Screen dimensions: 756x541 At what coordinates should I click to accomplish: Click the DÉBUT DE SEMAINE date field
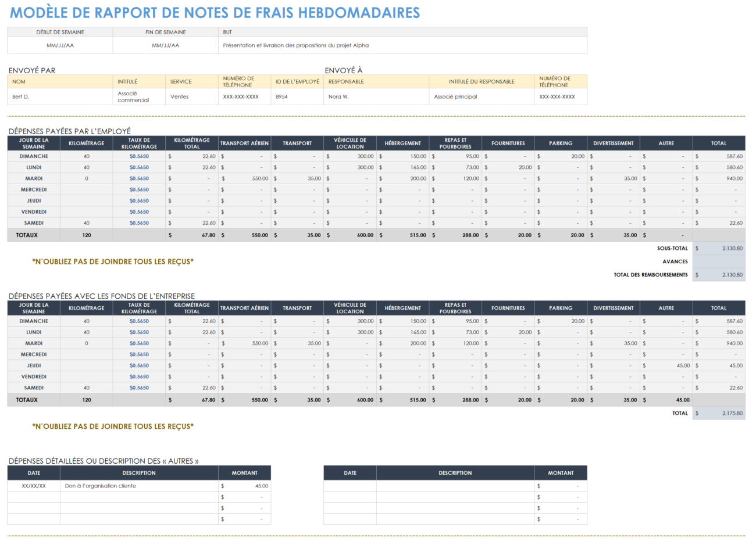[60, 45]
